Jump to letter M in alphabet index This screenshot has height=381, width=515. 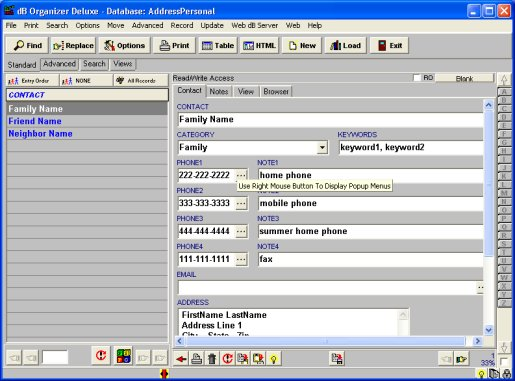pos(504,193)
